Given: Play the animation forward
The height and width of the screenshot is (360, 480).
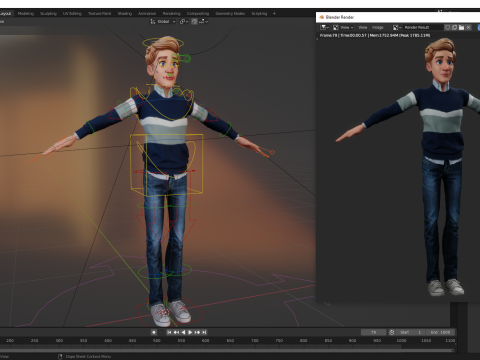Looking at the screenshot, I should (190, 332).
